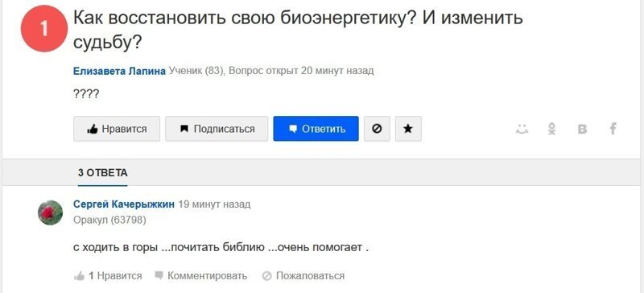This screenshot has height=293, width=644.
Task: Share via the smiley Moy Mir icon
Action: [522, 129]
